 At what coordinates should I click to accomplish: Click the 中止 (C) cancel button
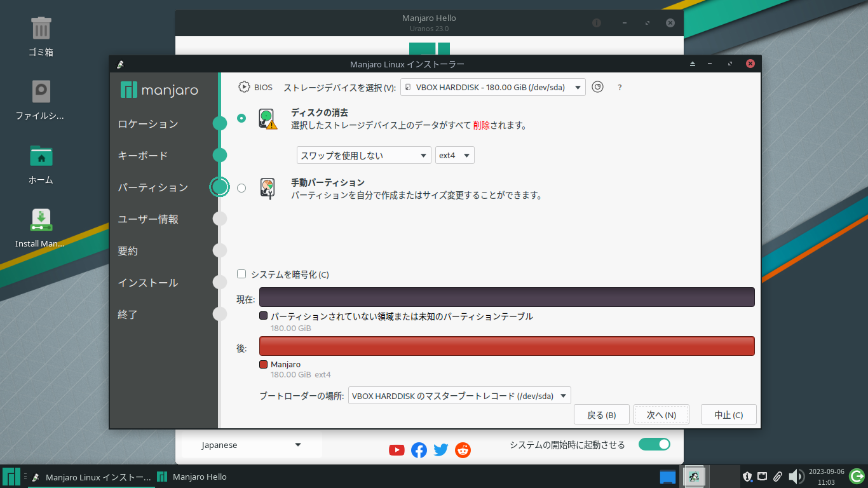[729, 415]
